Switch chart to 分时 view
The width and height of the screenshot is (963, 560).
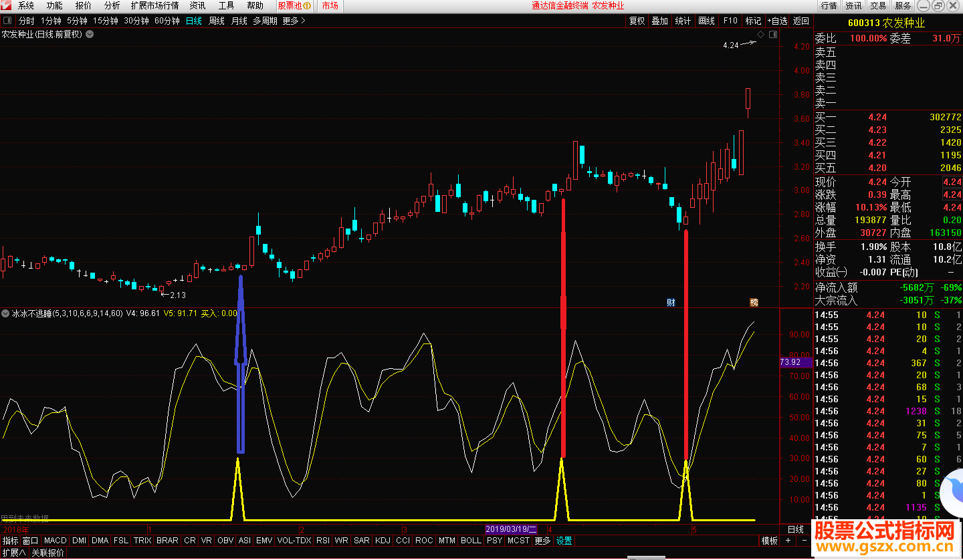coord(27,21)
